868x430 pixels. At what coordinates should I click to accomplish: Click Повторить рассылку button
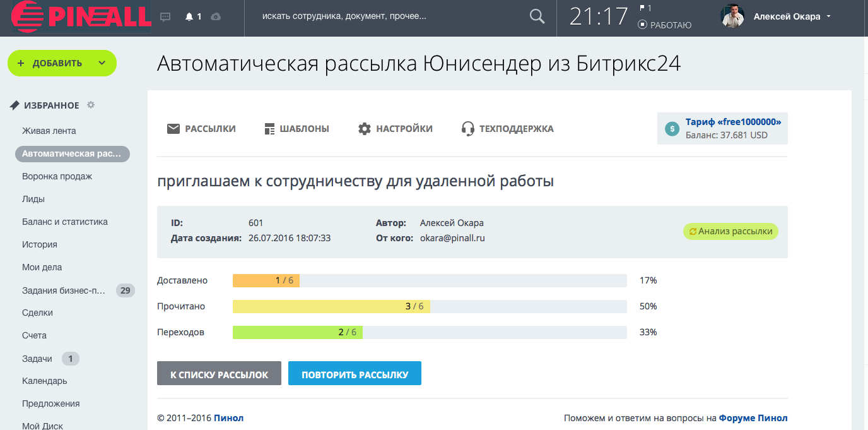tap(355, 373)
